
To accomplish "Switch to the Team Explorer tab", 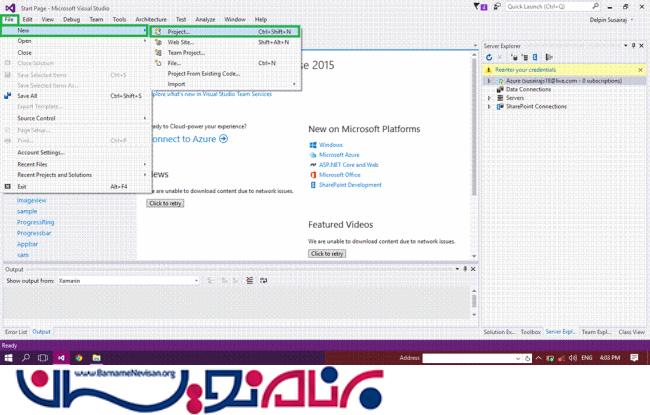I will coord(596,332).
